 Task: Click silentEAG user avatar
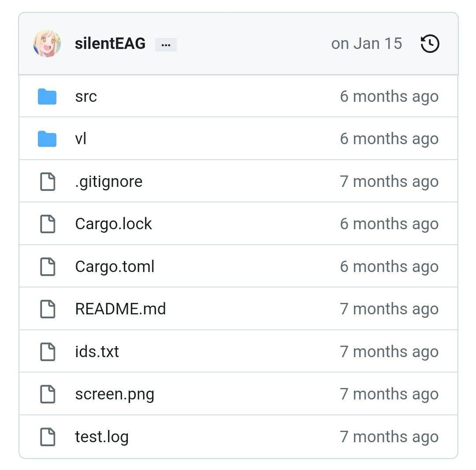[x=47, y=43]
